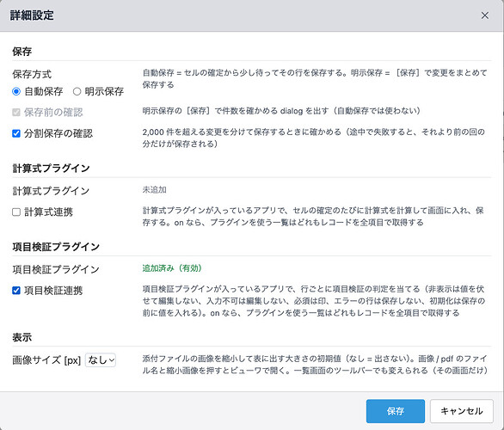Click the キャンセル button
Image resolution: width=504 pixels, height=430 pixels.
(x=462, y=411)
